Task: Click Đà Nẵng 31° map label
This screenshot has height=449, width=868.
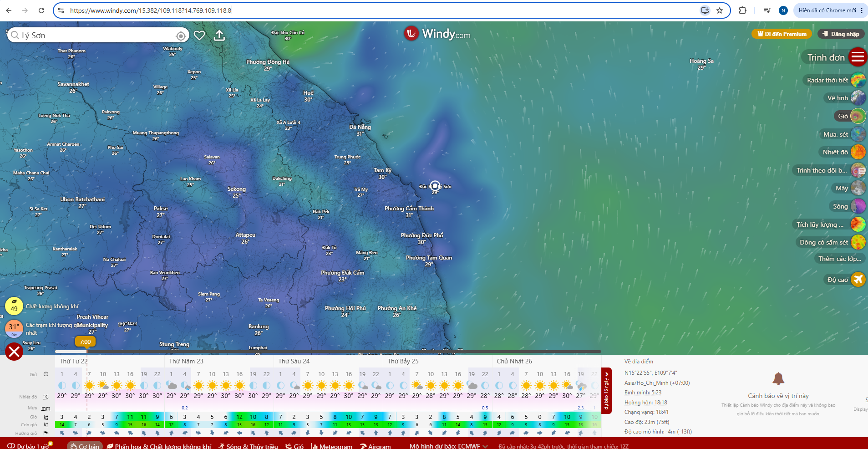Action: (360, 130)
